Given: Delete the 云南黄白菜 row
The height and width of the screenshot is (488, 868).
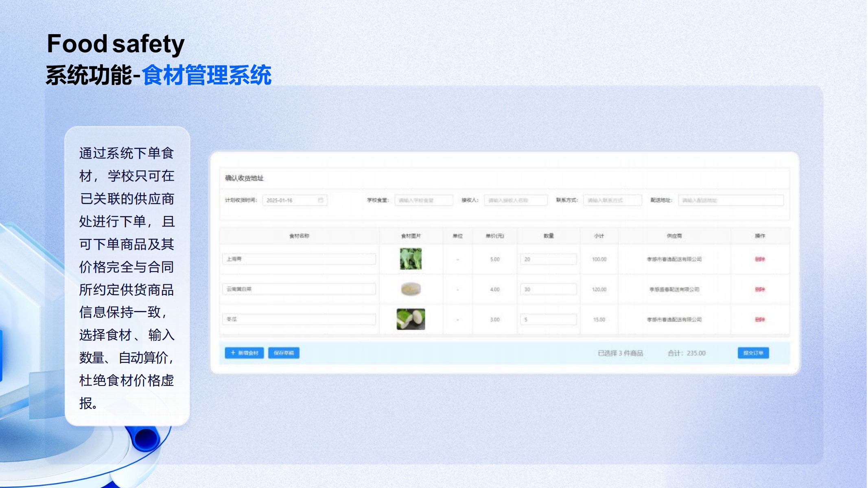Looking at the screenshot, I should pyautogui.click(x=759, y=289).
